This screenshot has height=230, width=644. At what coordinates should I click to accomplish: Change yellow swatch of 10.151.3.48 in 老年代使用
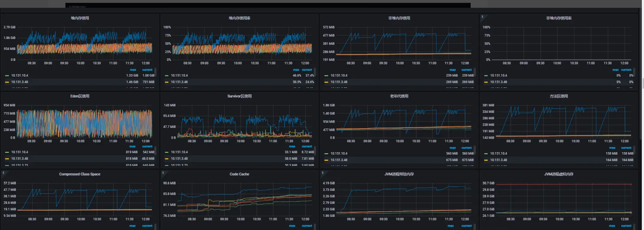point(326,160)
